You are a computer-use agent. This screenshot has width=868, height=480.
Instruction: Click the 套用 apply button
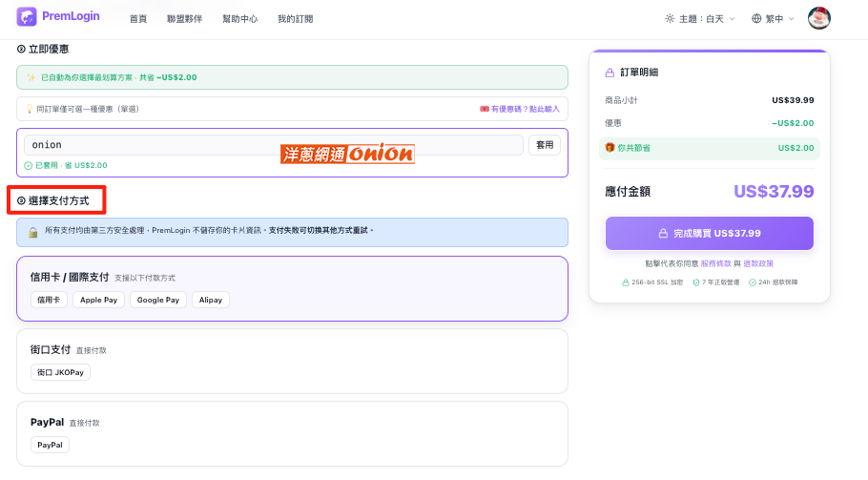[x=545, y=145]
